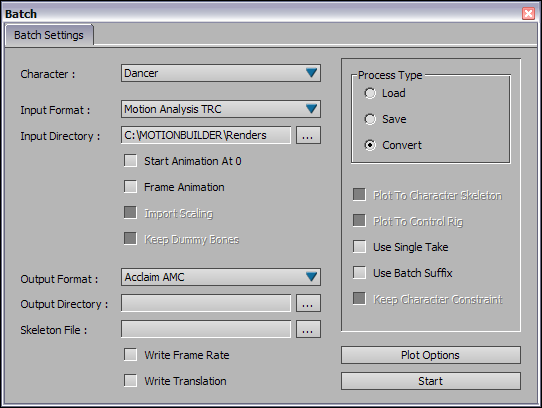
Task: Expand the Output Format Acclaim AMC dropdown
Action: pos(221,277)
